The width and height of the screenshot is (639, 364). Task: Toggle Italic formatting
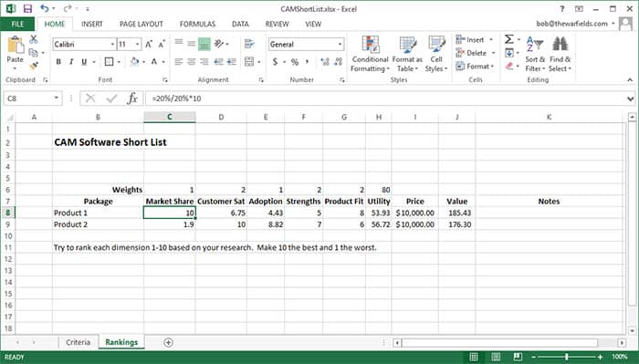(x=71, y=62)
